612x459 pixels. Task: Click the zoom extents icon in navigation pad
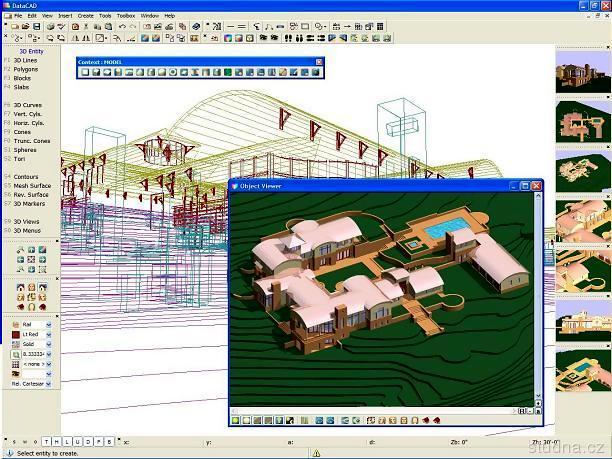[x=30, y=260]
